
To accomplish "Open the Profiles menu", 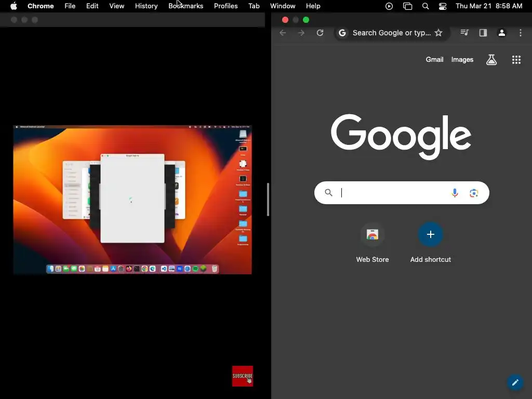I will click(x=225, y=6).
